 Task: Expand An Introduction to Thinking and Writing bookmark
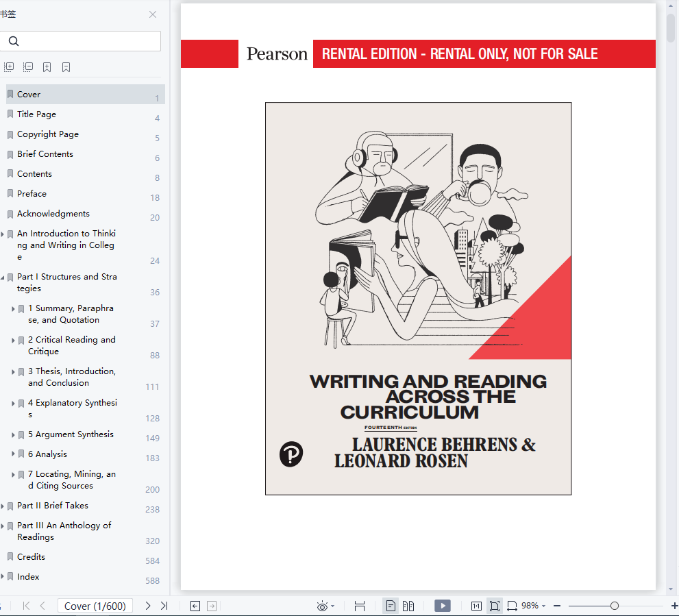point(3,234)
